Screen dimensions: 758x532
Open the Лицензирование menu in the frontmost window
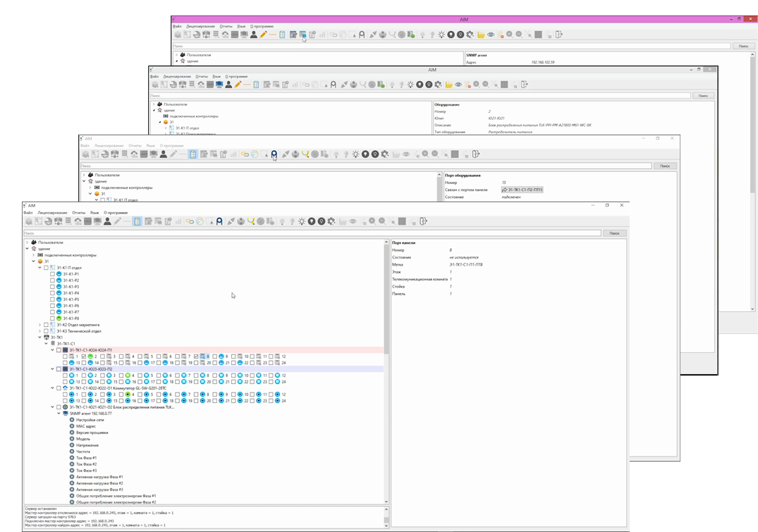52,212
